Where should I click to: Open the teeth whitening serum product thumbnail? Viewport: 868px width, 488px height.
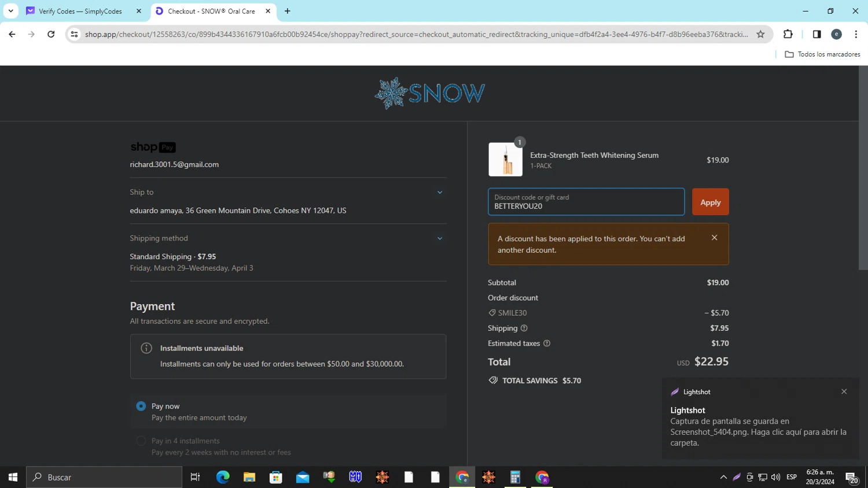coord(506,159)
